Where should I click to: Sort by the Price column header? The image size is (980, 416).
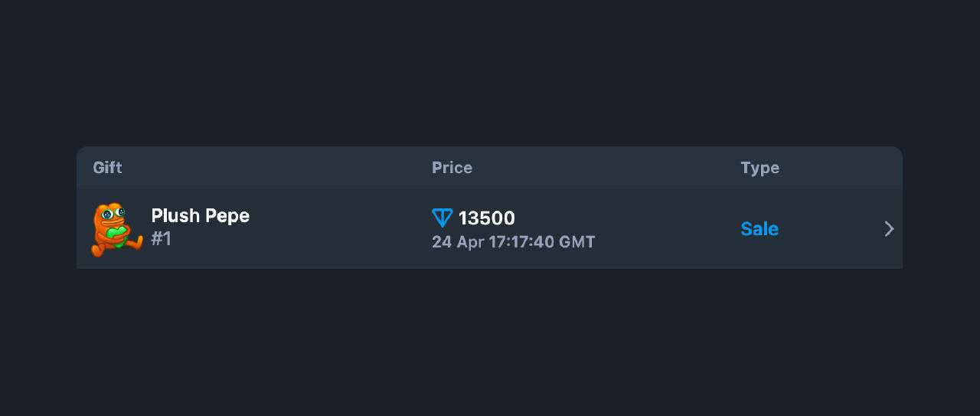[452, 168]
